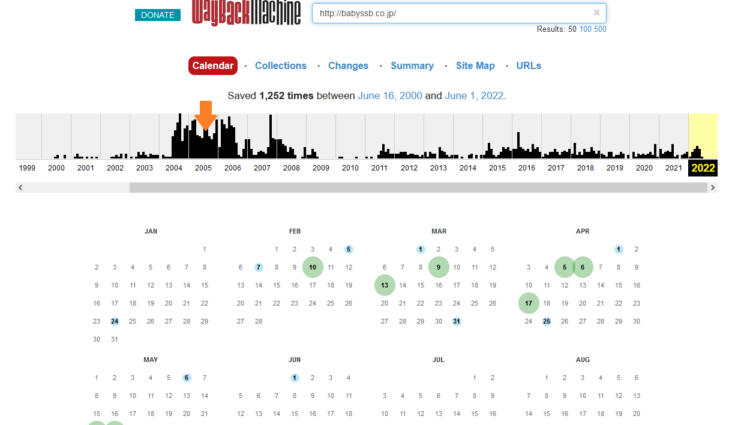Switch to the Changes tab
Image resolution: width=750 pixels, height=425 pixels.
[x=348, y=66]
